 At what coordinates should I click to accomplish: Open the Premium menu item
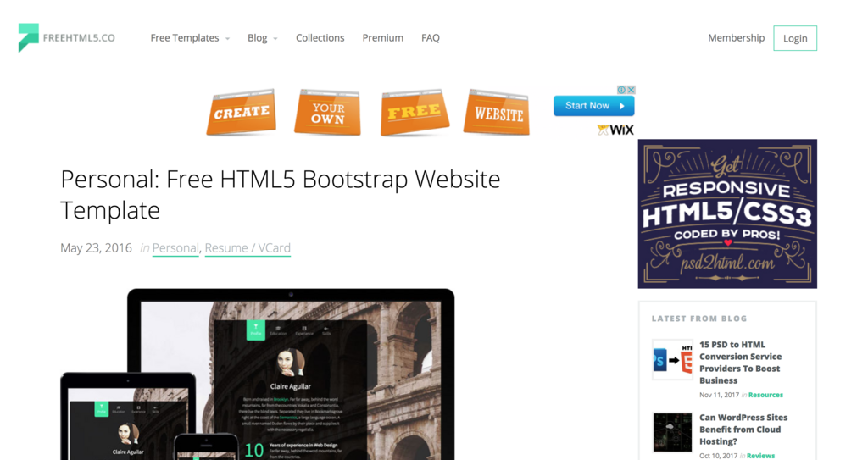coord(382,37)
